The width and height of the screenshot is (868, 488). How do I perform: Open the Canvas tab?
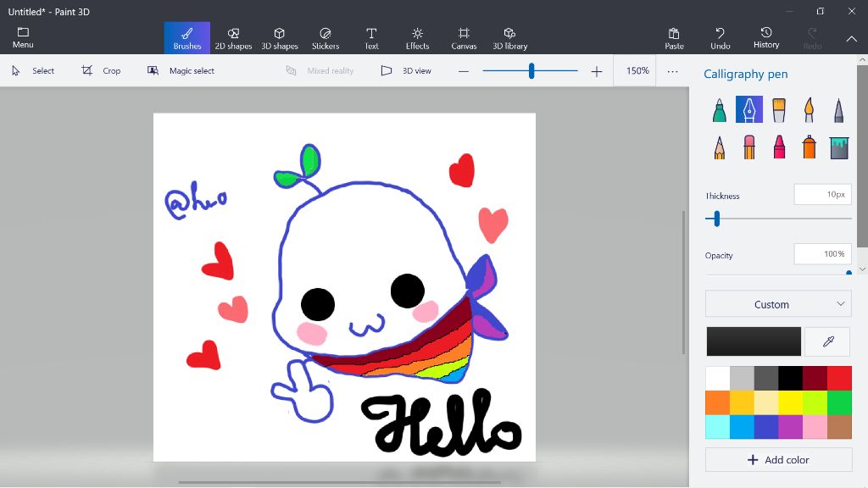pyautogui.click(x=464, y=38)
